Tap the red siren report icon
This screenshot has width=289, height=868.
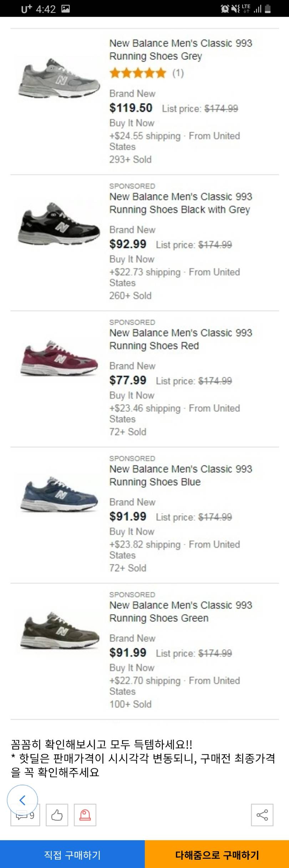85,815
